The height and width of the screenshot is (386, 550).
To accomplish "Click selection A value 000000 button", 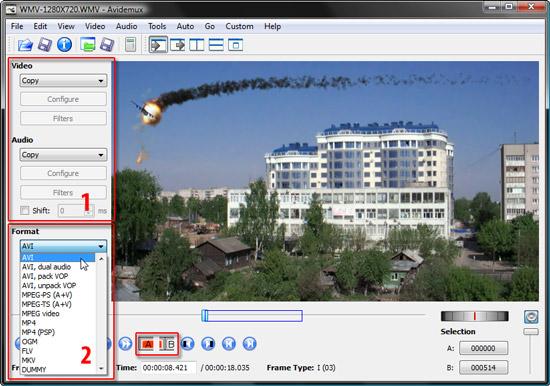I will 483,348.
